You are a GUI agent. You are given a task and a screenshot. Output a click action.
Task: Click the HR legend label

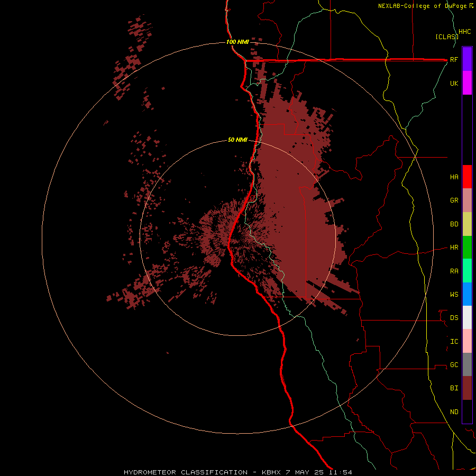point(454,248)
